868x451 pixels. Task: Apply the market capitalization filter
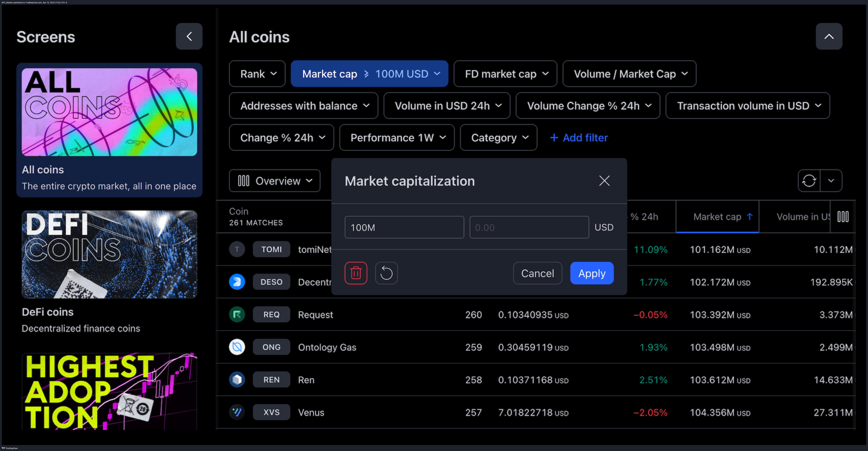click(592, 273)
